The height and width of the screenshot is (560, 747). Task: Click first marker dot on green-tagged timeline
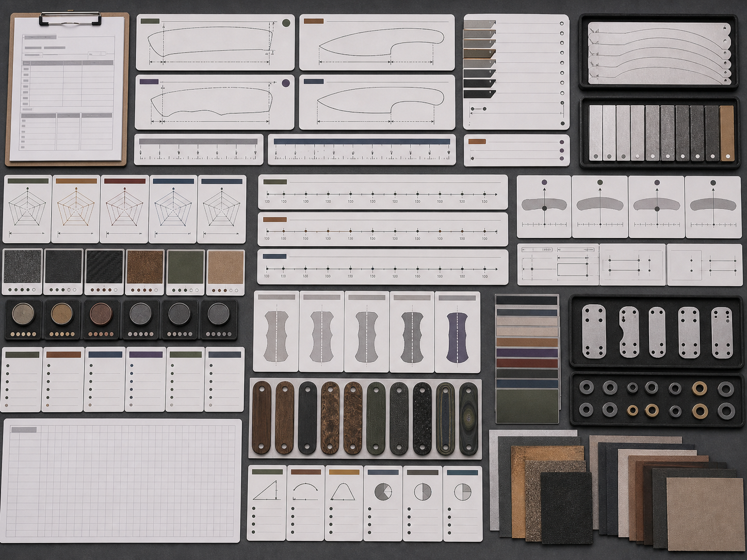click(283, 194)
